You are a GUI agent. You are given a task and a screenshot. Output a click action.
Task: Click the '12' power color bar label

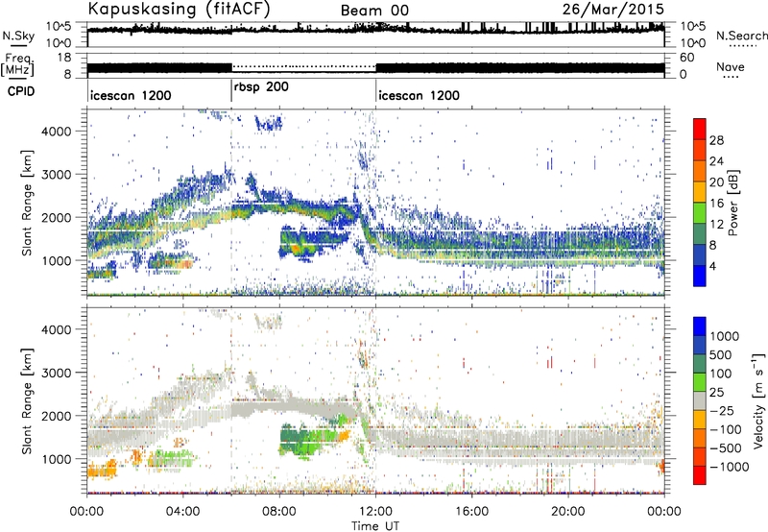(716, 225)
